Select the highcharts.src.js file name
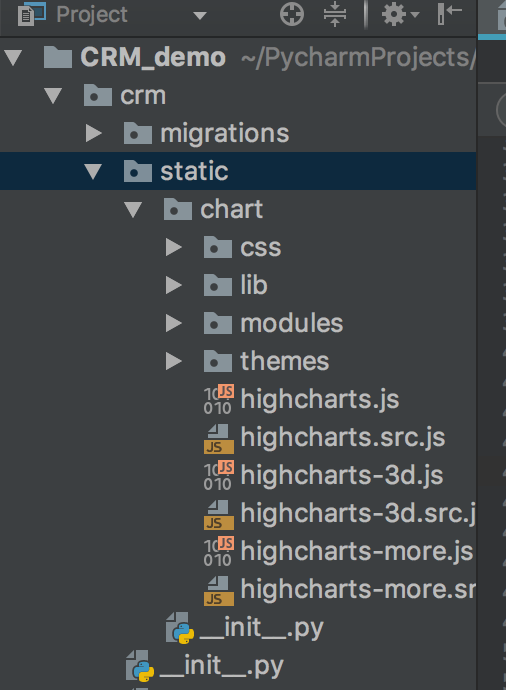 (x=343, y=437)
